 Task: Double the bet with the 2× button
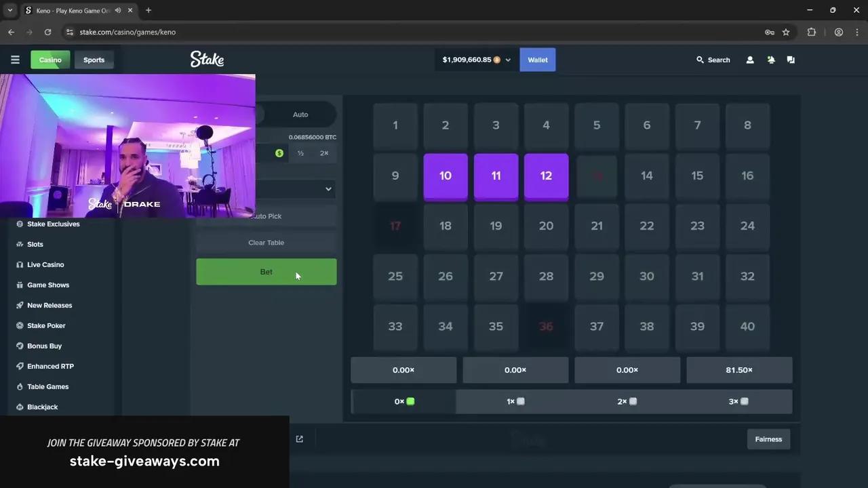pos(324,153)
